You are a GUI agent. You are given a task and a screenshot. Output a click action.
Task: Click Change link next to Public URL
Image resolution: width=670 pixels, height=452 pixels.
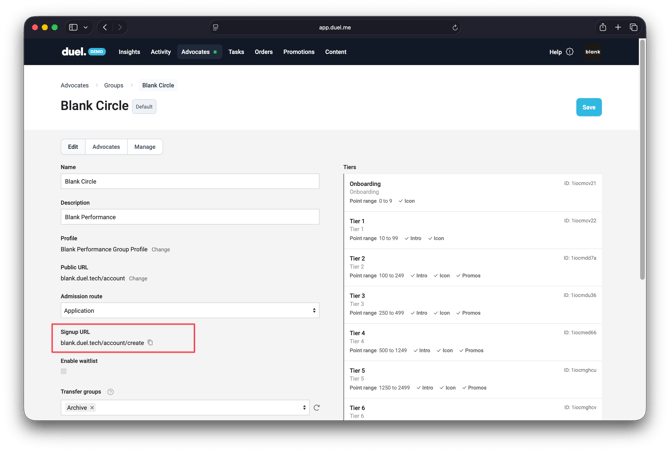138,279
